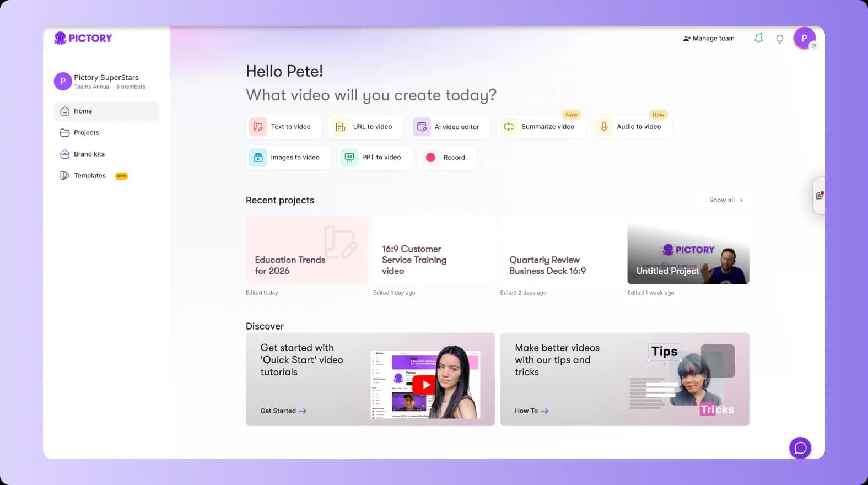Click the AI video editor icon
The image size is (868, 485).
(422, 127)
